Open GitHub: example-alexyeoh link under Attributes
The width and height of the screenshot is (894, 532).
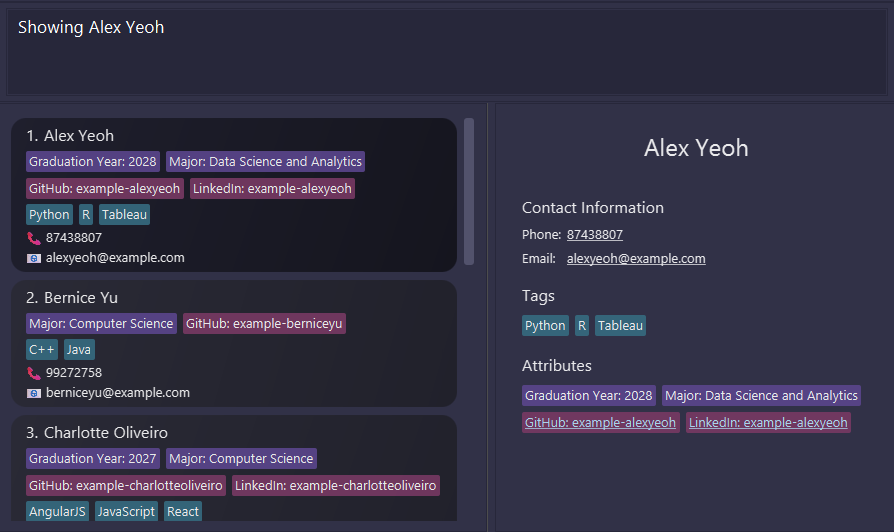[x=600, y=423]
